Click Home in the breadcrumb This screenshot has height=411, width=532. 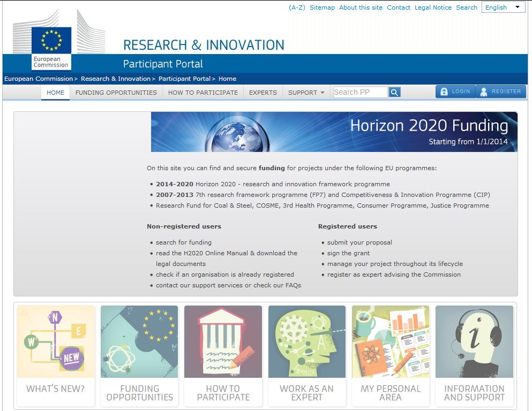[x=227, y=79]
